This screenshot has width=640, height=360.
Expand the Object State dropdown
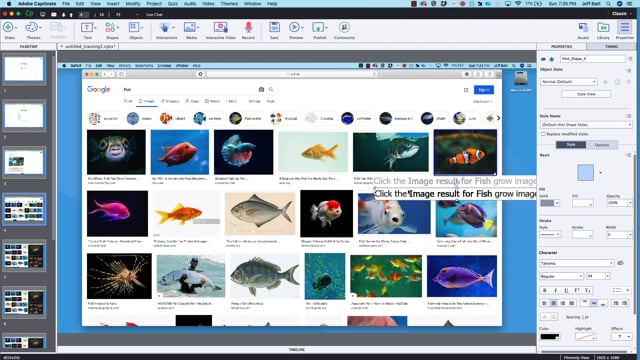click(568, 82)
